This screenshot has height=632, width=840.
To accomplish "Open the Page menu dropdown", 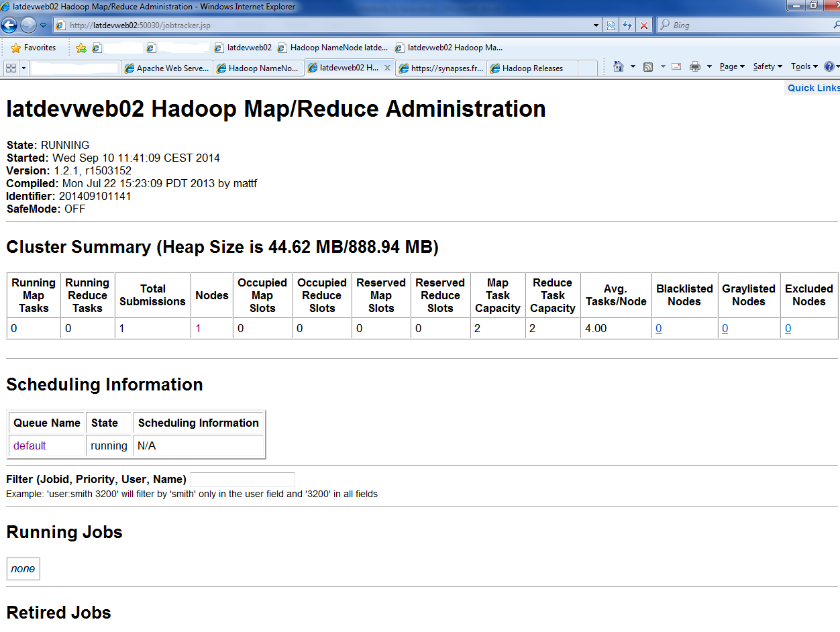I will (732, 66).
